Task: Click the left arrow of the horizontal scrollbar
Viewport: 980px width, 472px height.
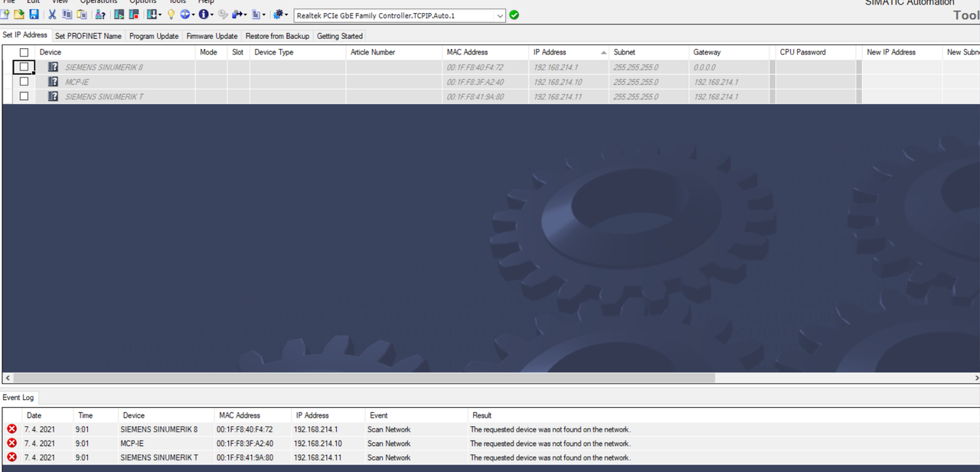Action: [x=8, y=378]
